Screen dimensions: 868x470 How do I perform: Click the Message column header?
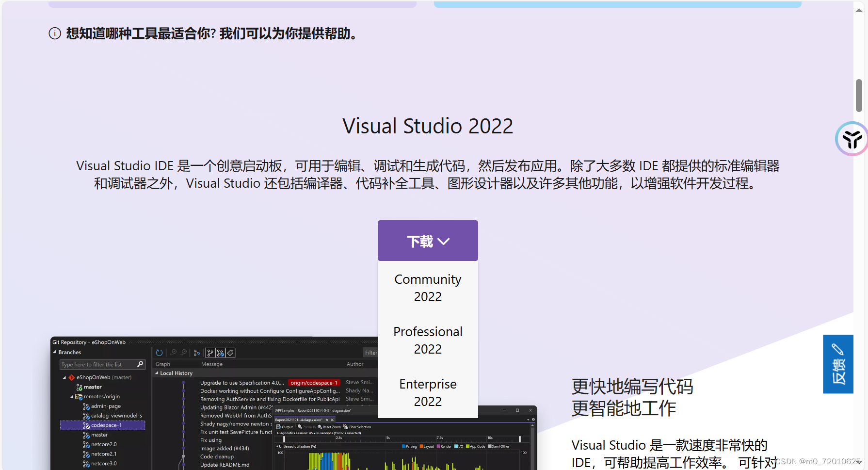tap(212, 364)
